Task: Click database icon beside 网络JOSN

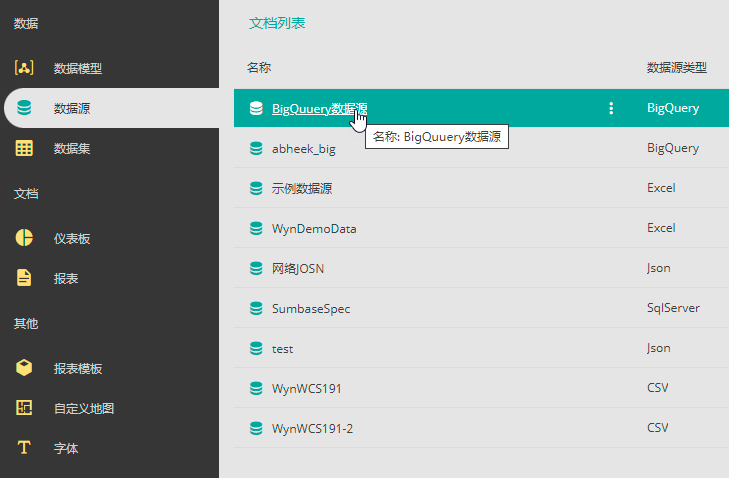Action: pos(256,268)
